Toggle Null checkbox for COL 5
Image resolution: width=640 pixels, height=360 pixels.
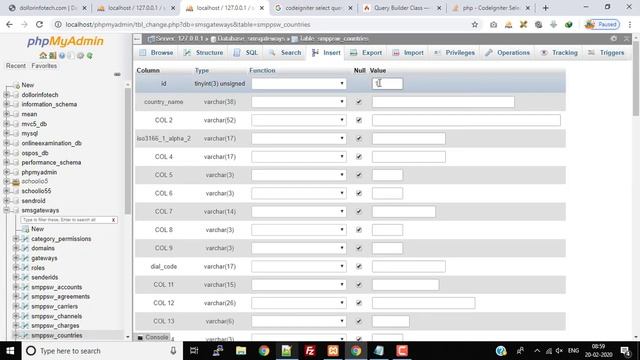pos(359,175)
